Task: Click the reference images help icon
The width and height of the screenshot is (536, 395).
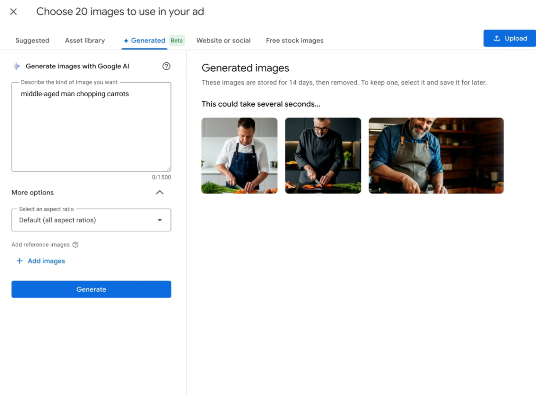Action: point(76,245)
